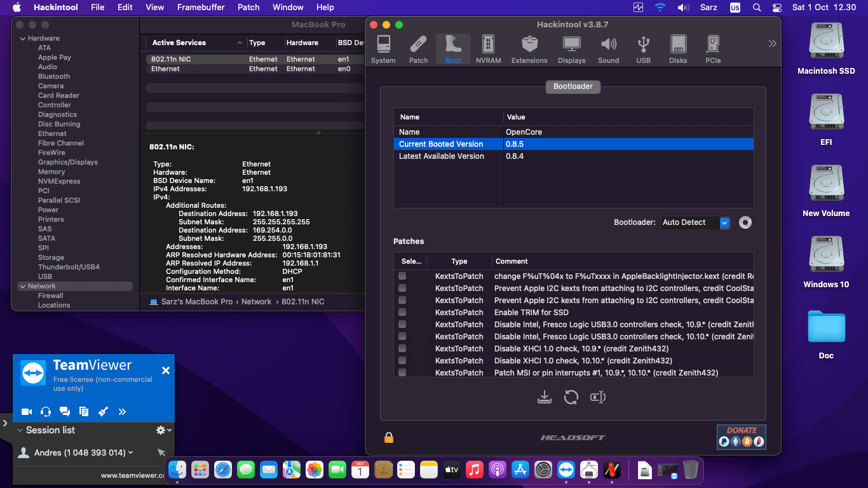Open the NVRAM toolbar section
The image size is (868, 488).
pyautogui.click(x=488, y=49)
